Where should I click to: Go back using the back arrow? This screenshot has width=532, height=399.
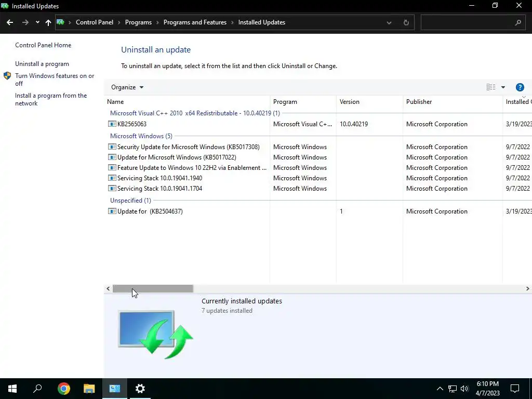coord(10,22)
